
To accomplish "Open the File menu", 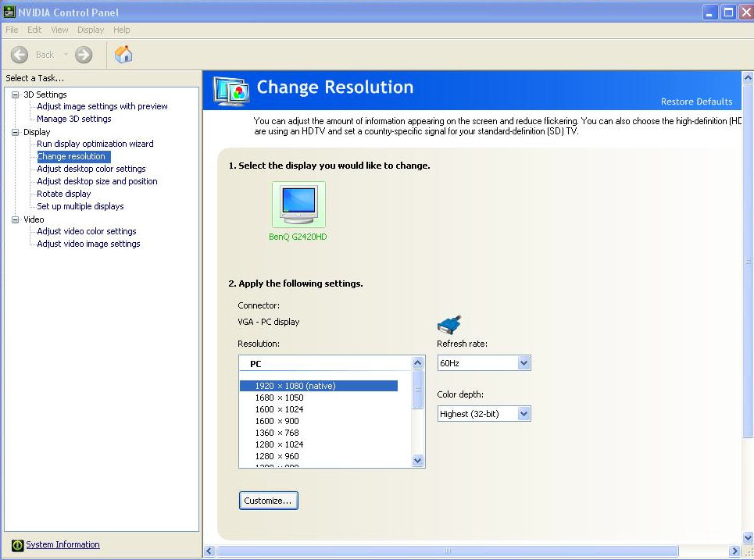I will pos(12,30).
